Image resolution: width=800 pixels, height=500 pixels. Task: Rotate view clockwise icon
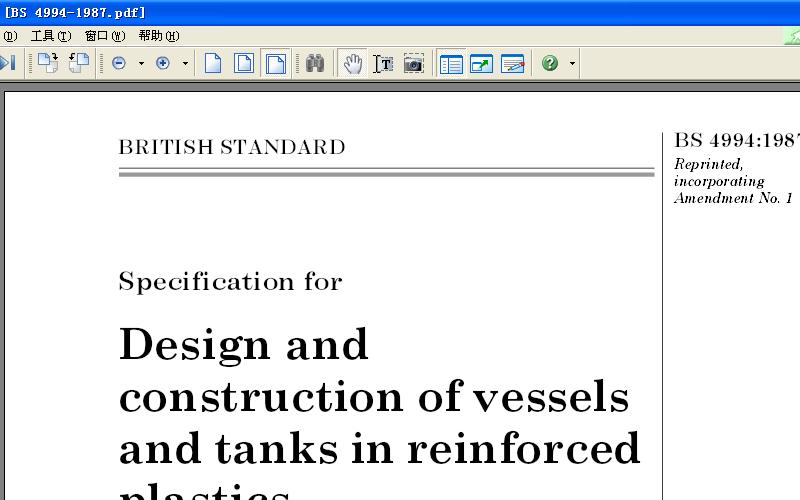pos(47,63)
